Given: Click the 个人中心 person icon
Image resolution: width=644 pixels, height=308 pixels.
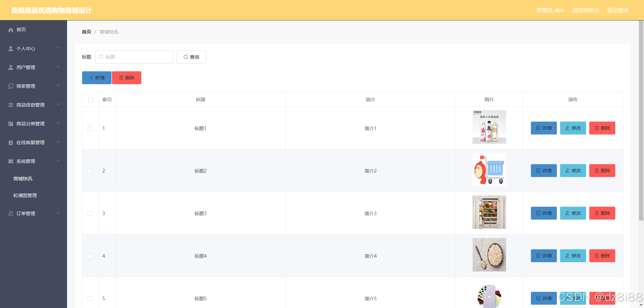Looking at the screenshot, I should click(10, 48).
